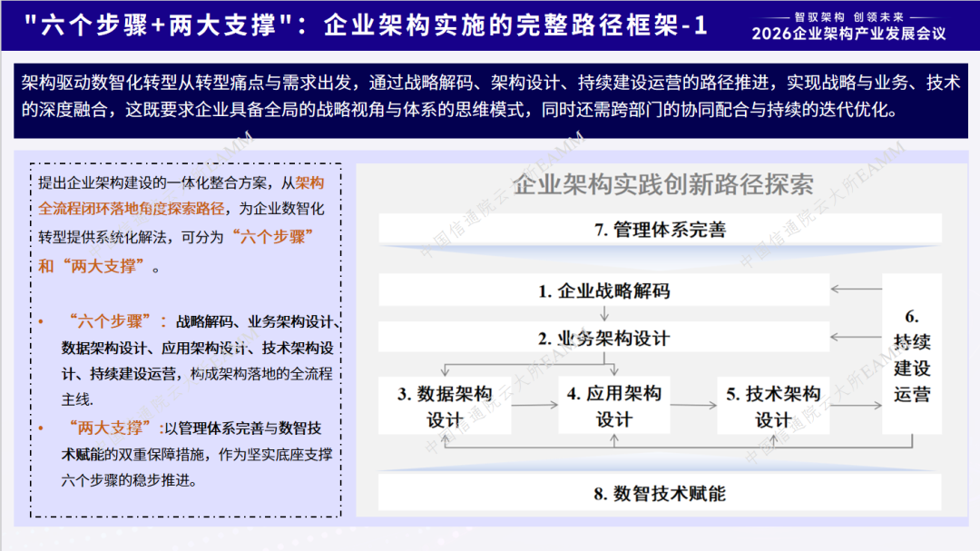Select the "2. 业务架构设计" box

pos(603,338)
